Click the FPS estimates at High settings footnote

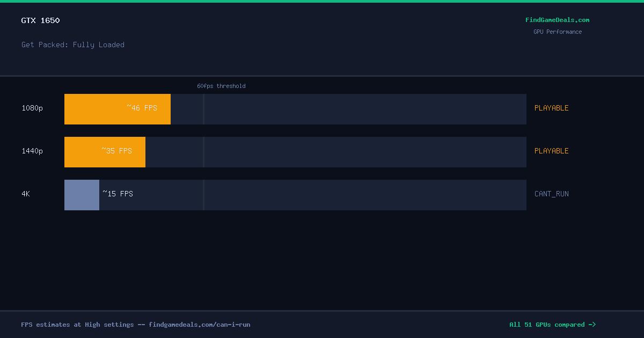[x=136, y=325]
